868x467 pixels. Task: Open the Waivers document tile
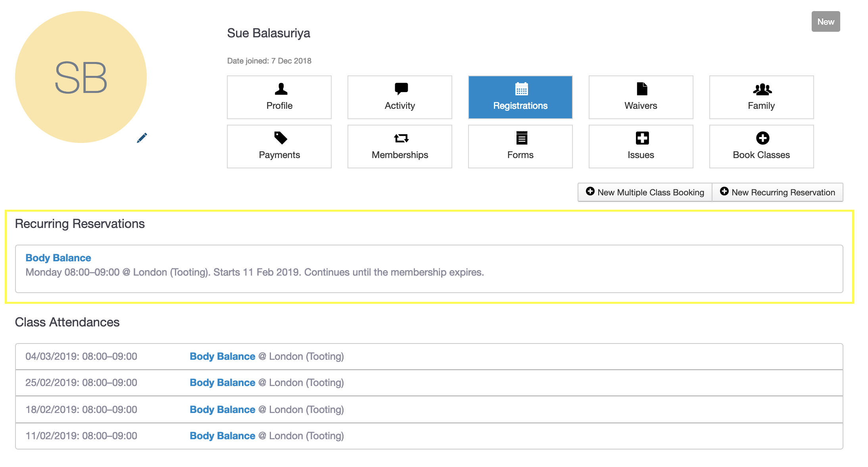pos(641,97)
